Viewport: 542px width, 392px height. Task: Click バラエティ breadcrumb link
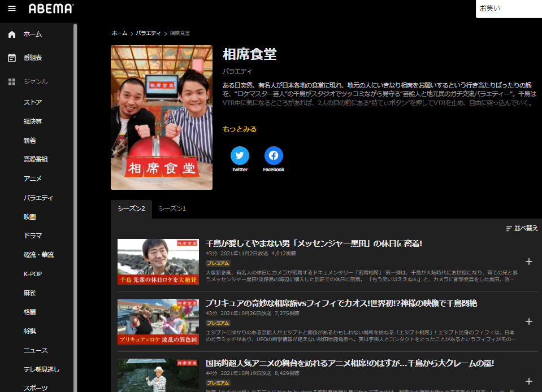pyautogui.click(x=148, y=33)
